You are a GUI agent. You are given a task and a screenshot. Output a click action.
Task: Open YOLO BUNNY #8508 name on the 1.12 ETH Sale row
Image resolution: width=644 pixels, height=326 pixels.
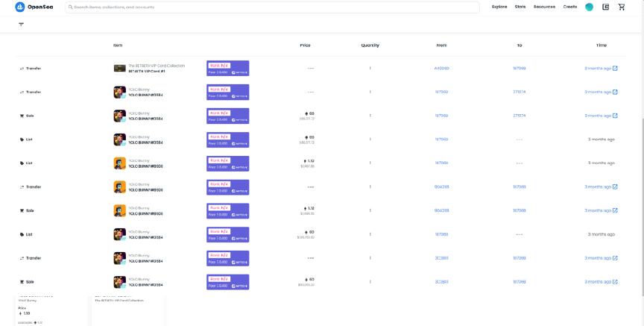tap(146, 214)
